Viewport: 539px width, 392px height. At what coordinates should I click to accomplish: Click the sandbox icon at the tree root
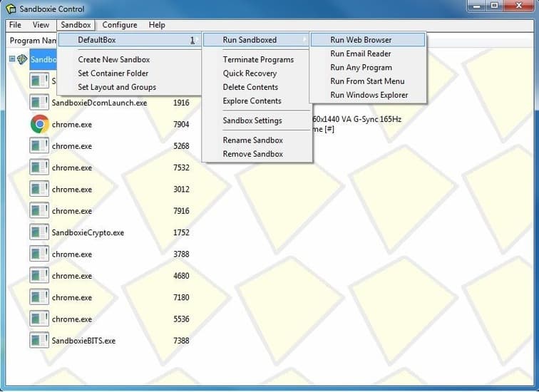tap(23, 60)
